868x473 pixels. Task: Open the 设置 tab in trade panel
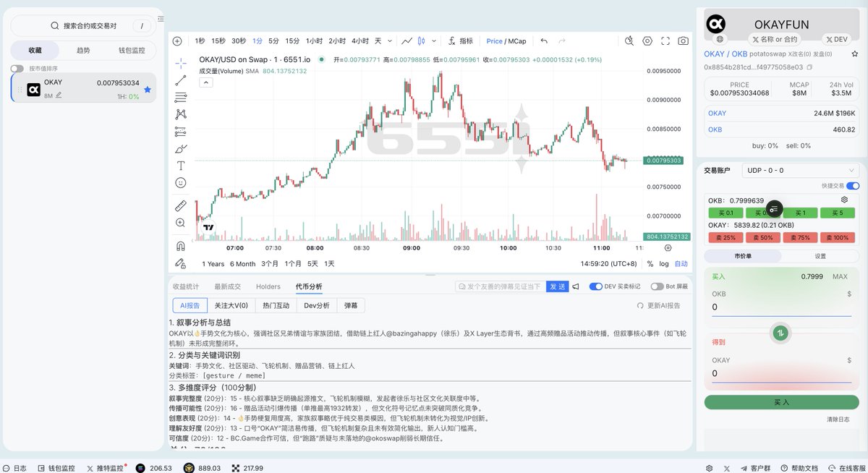click(820, 256)
